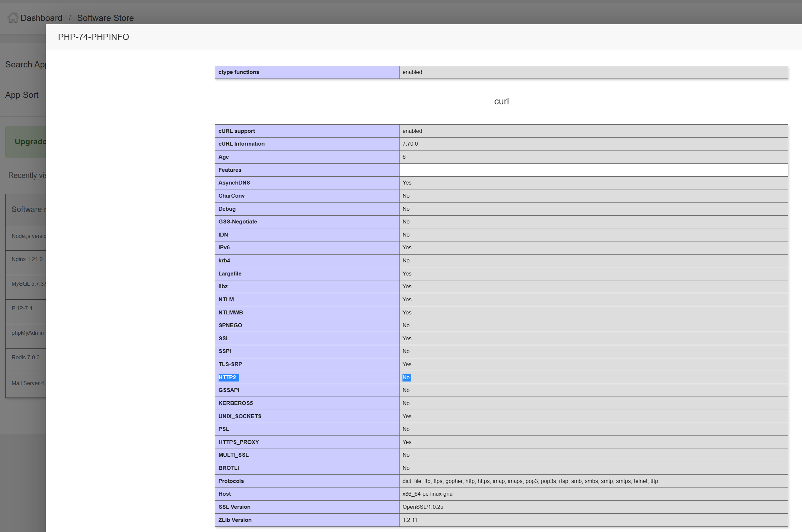Select Redis 7.0.0 in the software list
802x532 pixels.
(25, 357)
